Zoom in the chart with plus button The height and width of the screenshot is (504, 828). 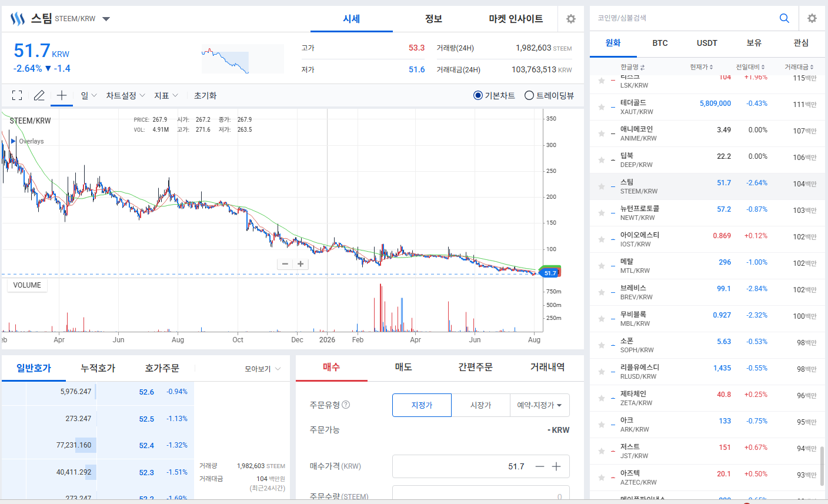click(301, 264)
